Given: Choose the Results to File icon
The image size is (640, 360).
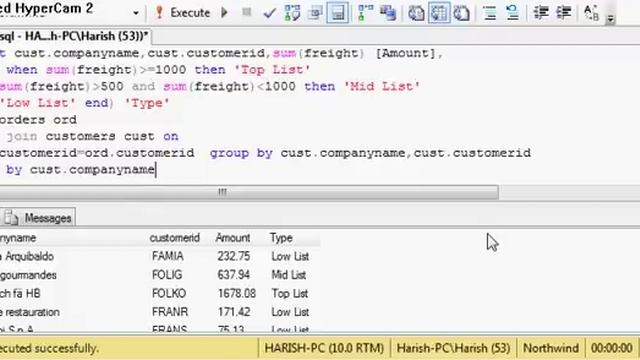Looking at the screenshot, I should click(461, 13).
